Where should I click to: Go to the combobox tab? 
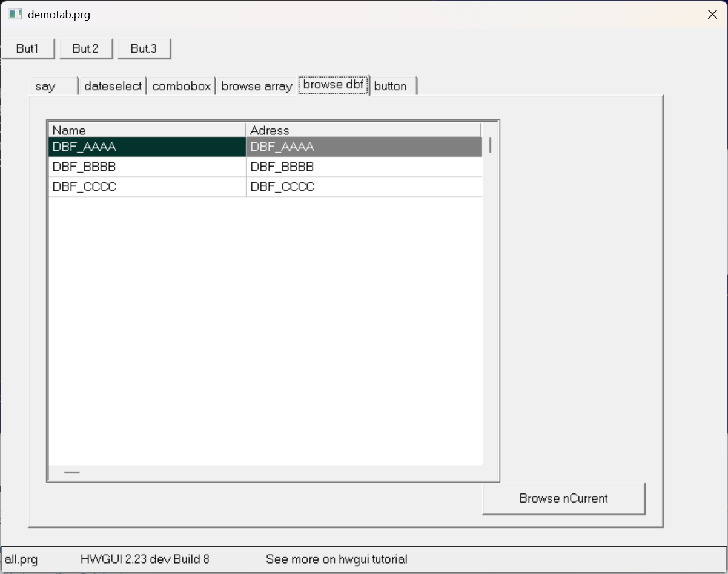tap(182, 86)
